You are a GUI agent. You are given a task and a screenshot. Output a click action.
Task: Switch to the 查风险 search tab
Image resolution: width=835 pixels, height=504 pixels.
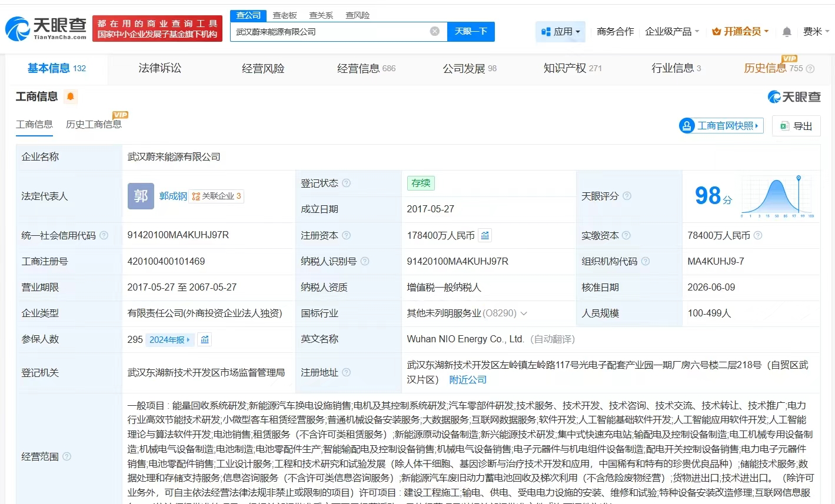click(358, 15)
